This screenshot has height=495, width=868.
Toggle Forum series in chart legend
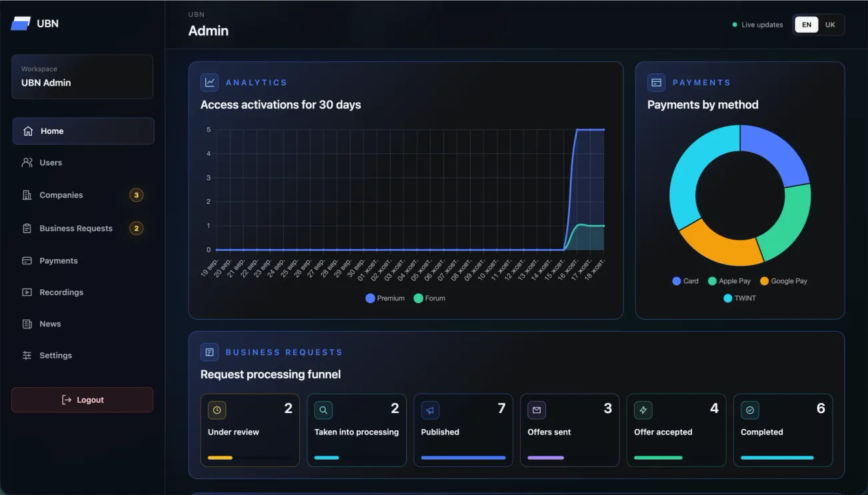(x=429, y=298)
